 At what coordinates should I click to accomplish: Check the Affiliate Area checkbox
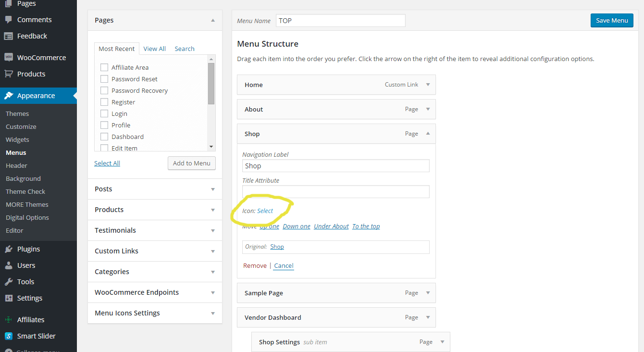pyautogui.click(x=104, y=67)
